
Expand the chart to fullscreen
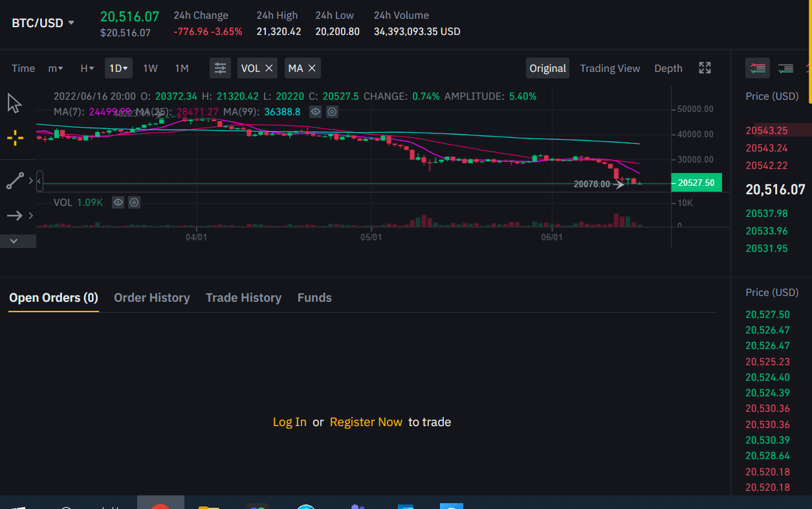click(x=705, y=67)
